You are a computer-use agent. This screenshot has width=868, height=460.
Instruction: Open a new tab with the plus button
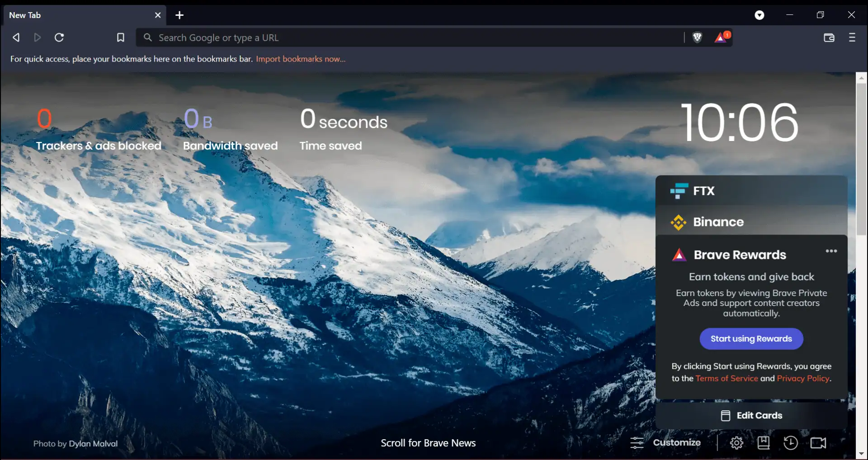[179, 15]
